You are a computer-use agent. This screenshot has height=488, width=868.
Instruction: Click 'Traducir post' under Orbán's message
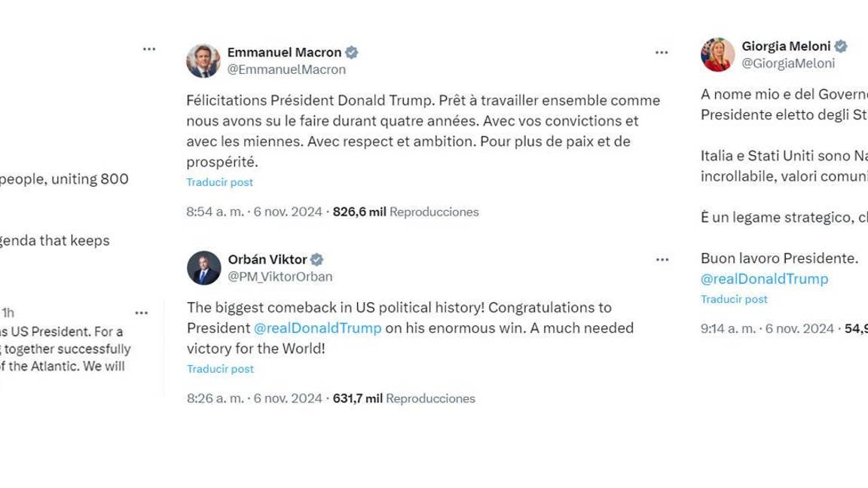pyautogui.click(x=219, y=369)
